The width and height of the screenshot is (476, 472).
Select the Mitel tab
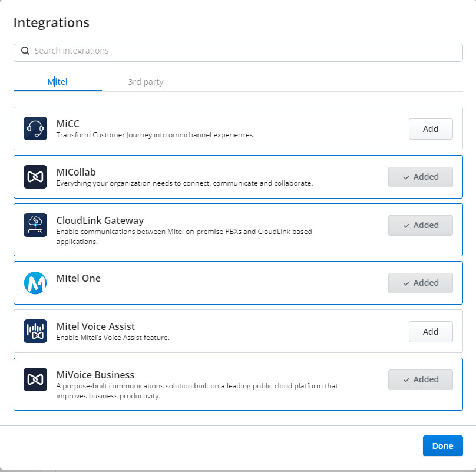coord(58,82)
